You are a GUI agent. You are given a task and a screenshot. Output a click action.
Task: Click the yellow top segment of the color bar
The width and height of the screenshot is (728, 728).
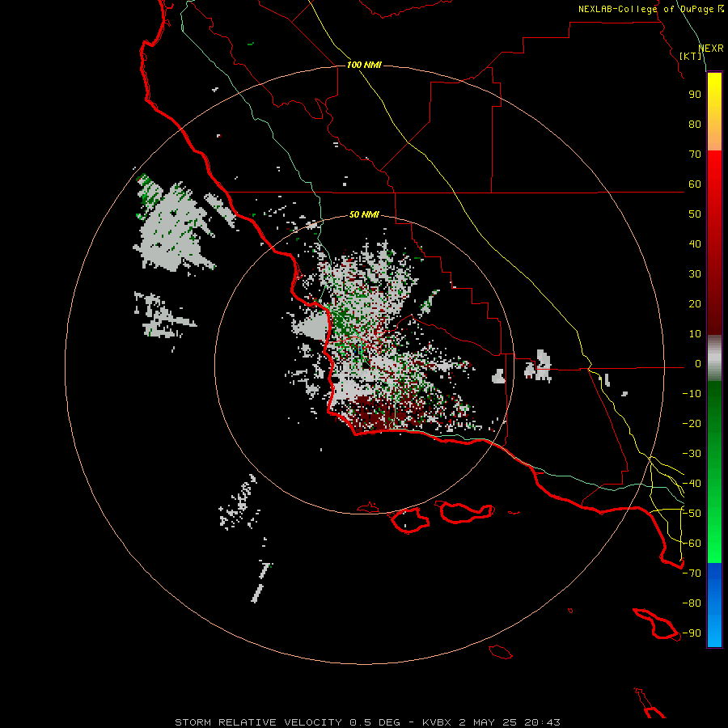pos(714,112)
